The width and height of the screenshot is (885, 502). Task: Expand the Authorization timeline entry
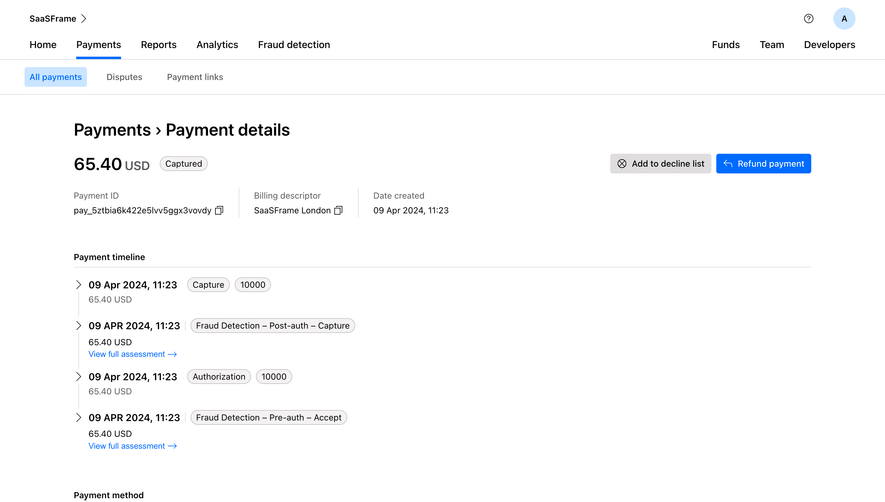pos(78,377)
